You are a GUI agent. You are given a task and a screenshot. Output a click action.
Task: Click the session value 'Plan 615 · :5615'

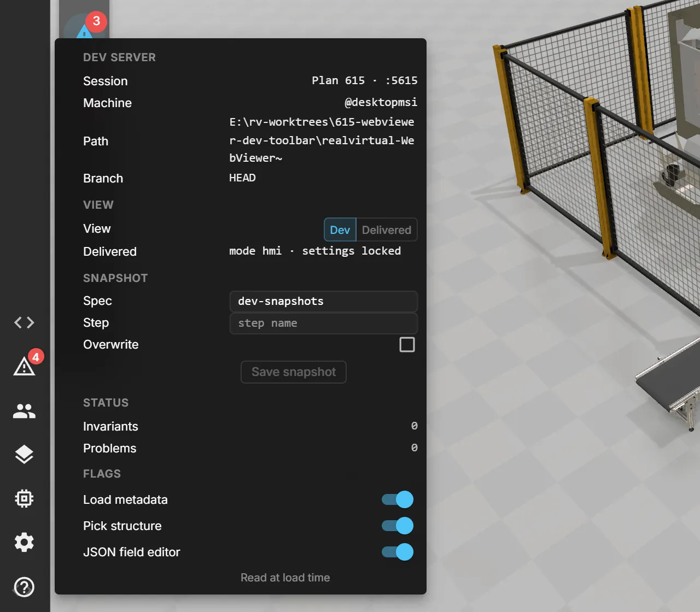click(x=365, y=81)
